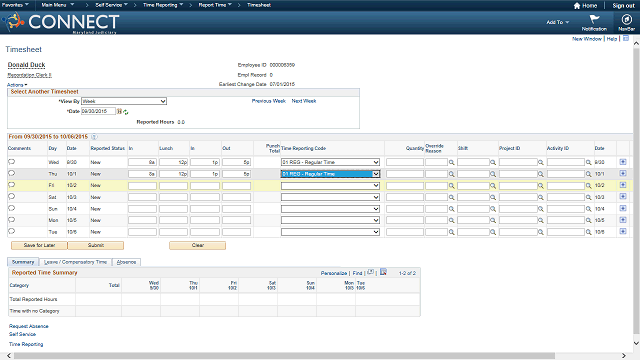Image resolution: width=640 pixels, height=360 pixels.
Task: Add a row with the plus icon on 10/5
Action: point(622,220)
